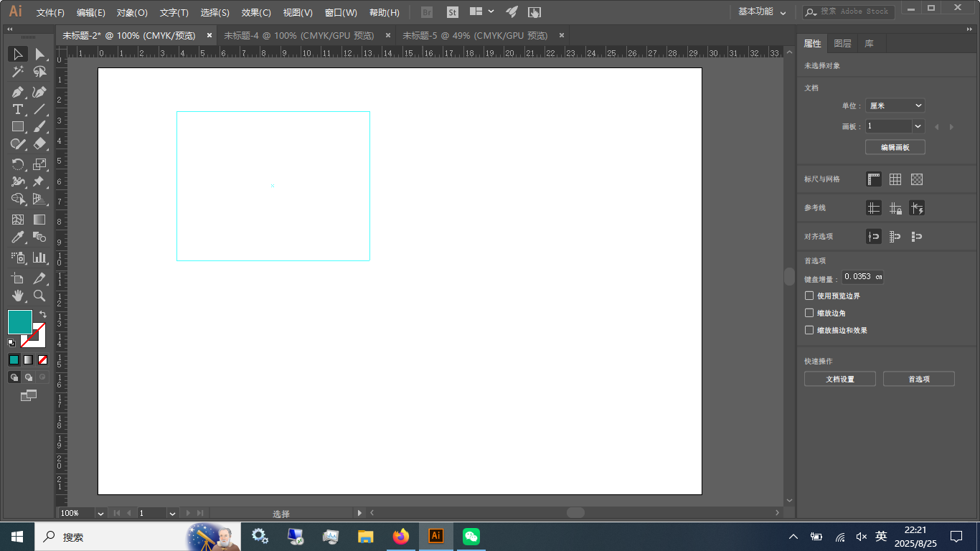Toggle toolbar width via its top double arrows
The image size is (980, 551).
[10, 29]
